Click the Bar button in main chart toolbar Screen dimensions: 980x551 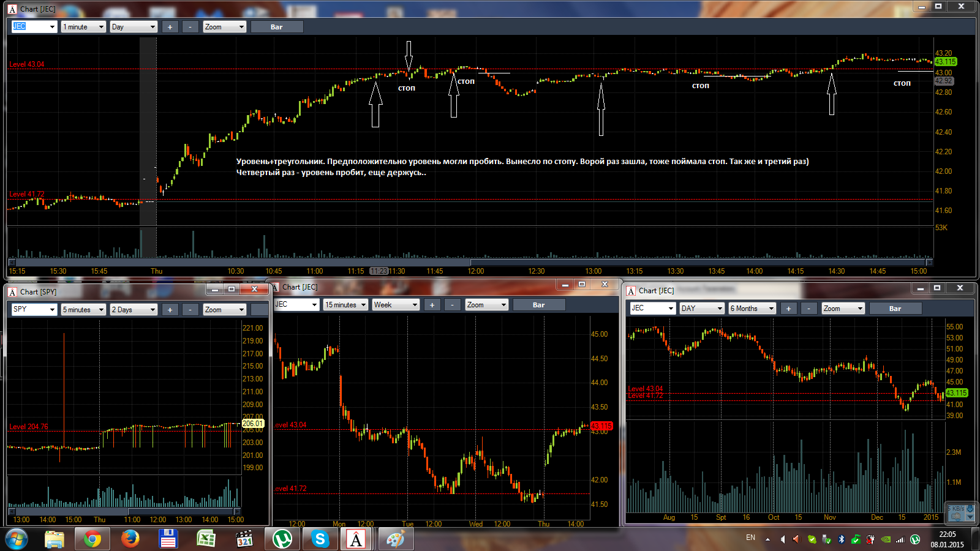click(276, 27)
